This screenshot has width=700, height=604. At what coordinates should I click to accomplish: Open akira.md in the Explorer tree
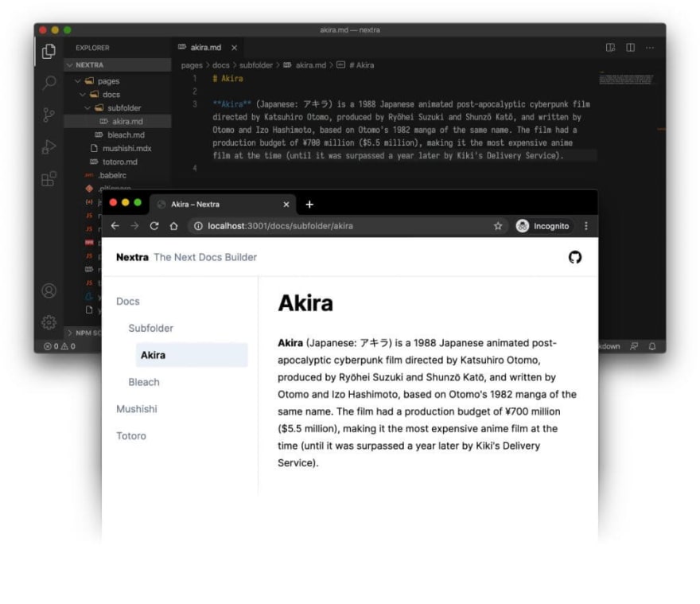tap(118, 122)
